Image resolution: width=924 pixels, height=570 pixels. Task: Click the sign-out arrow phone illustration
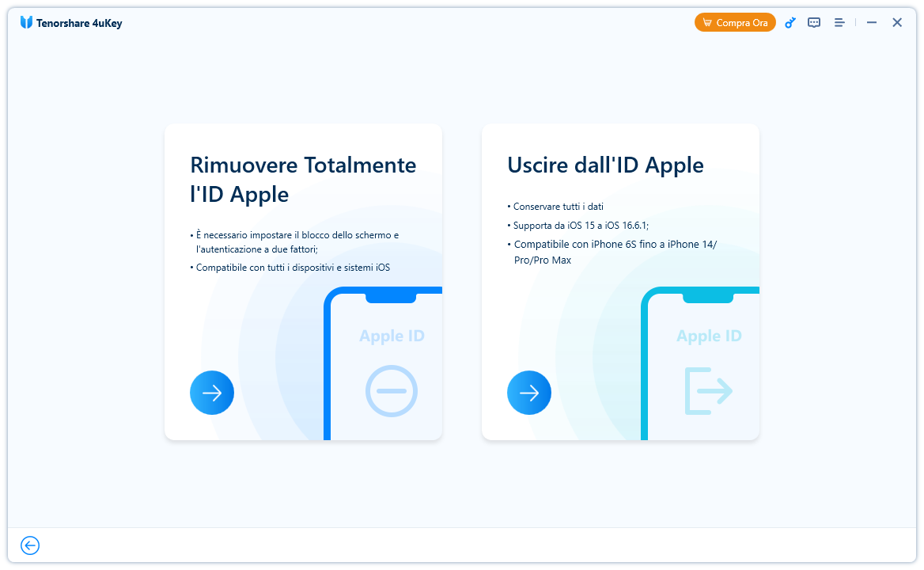click(x=709, y=391)
